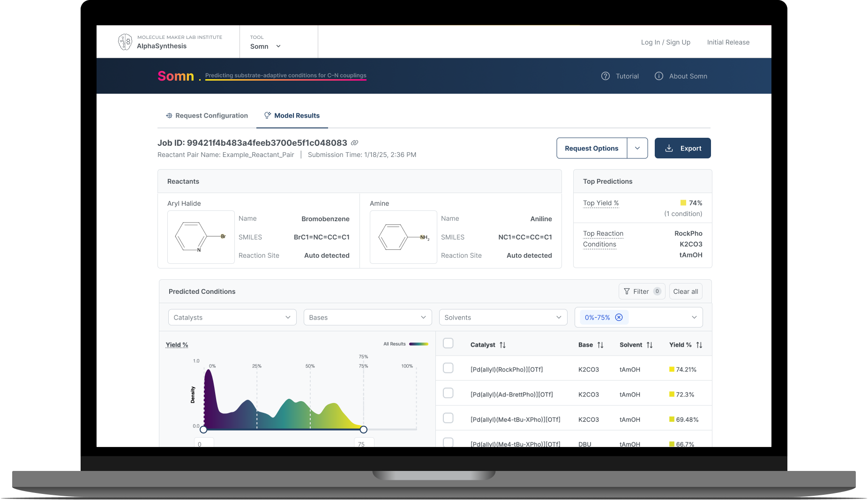Screen dimensions: 868x500
Task: Click the 74.21% yield value
Action: (686, 370)
